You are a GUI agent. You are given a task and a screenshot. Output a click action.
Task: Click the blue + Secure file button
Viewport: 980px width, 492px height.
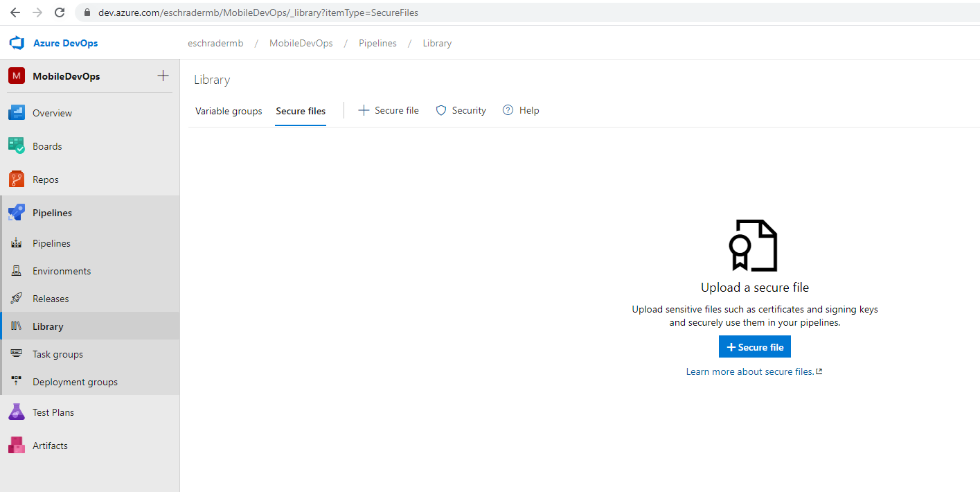click(755, 347)
